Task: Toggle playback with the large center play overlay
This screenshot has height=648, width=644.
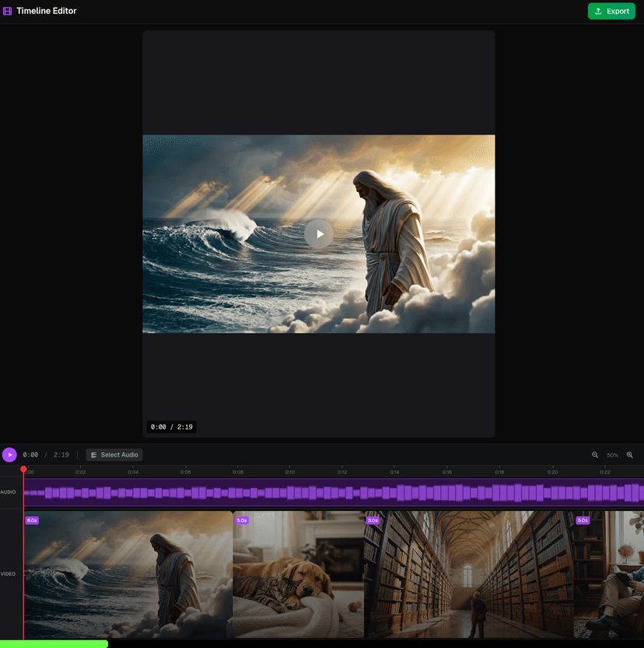Action: point(319,233)
